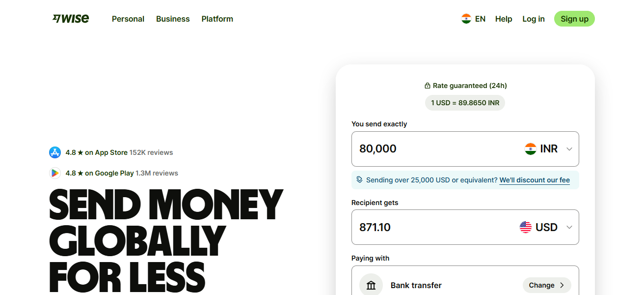This screenshot has height=295, width=644.
Task: Click the 1 USD = 89.8650 INR rate badge
Action: pyautogui.click(x=464, y=103)
